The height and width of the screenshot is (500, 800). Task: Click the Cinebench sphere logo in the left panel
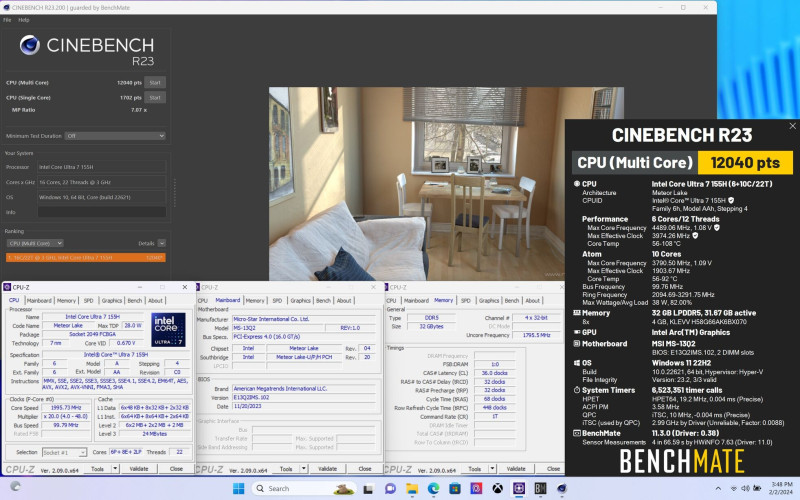[30, 45]
